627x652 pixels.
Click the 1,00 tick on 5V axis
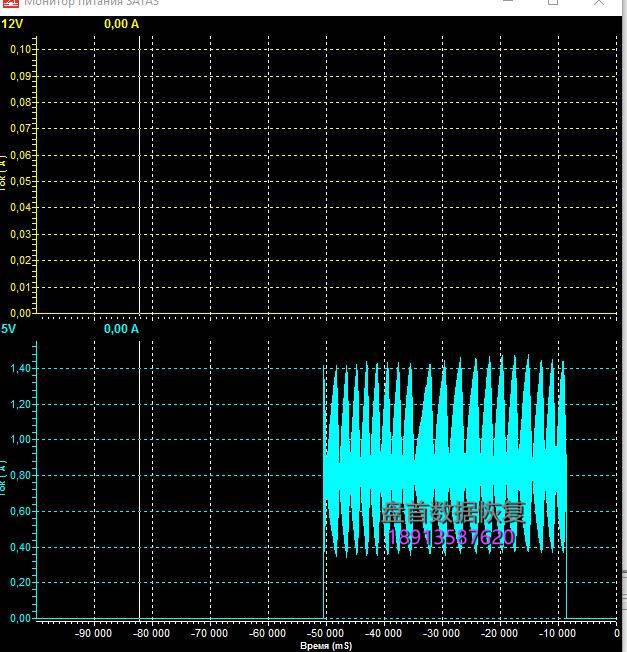(x=21, y=440)
